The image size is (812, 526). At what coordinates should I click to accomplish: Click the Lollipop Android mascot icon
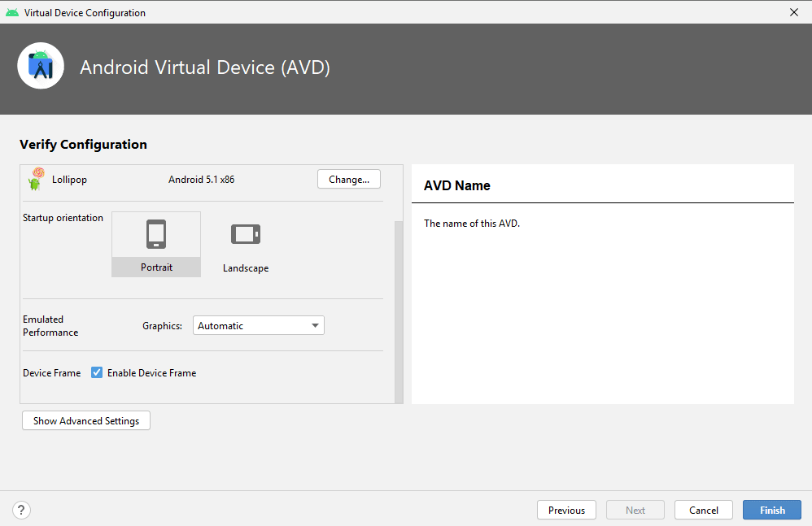[37, 179]
